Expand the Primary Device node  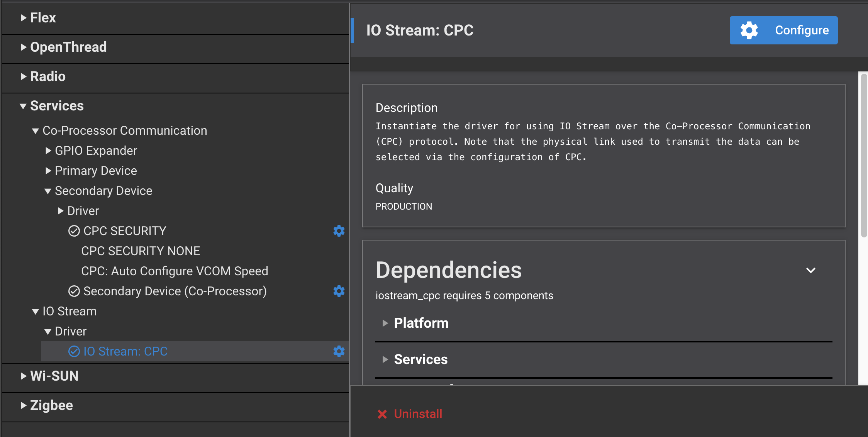[x=48, y=171]
